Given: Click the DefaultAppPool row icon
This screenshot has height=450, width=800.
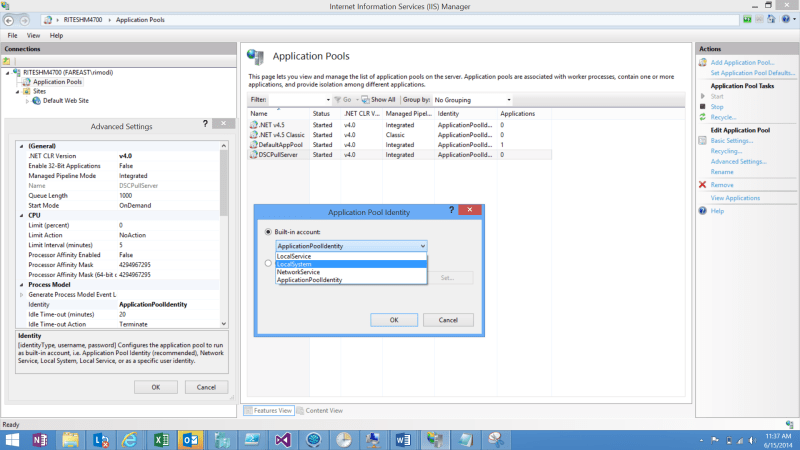Looking at the screenshot, I should point(253,144).
